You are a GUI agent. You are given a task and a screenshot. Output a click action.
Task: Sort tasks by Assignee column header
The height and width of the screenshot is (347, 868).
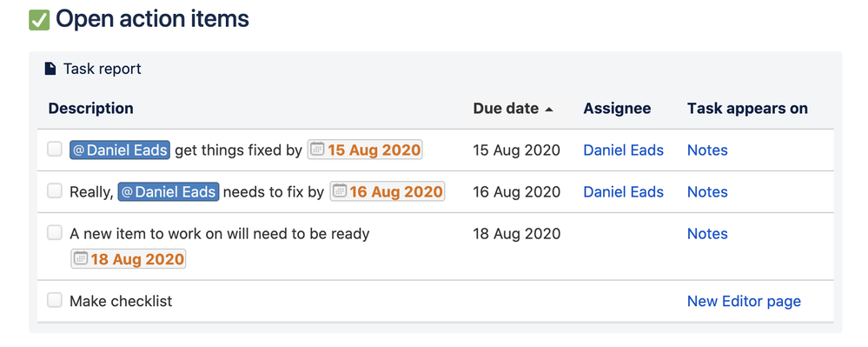[x=617, y=109]
